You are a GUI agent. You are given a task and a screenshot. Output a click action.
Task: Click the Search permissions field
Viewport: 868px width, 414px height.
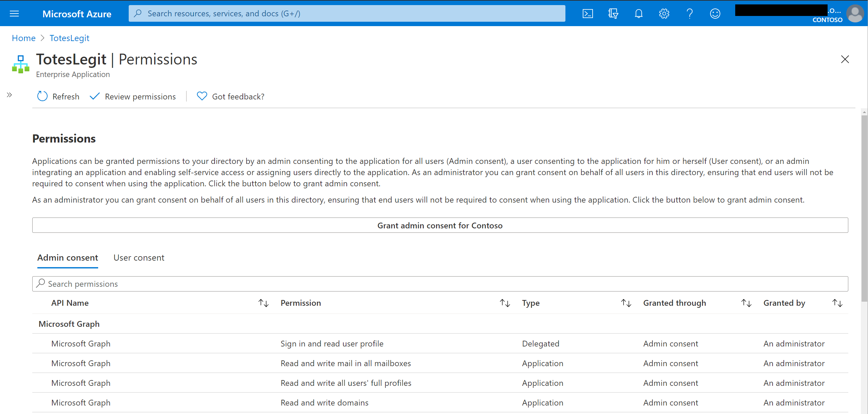pyautogui.click(x=440, y=284)
